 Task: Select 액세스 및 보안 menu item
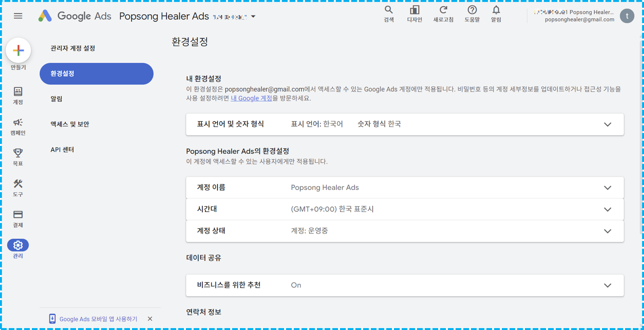coord(70,124)
